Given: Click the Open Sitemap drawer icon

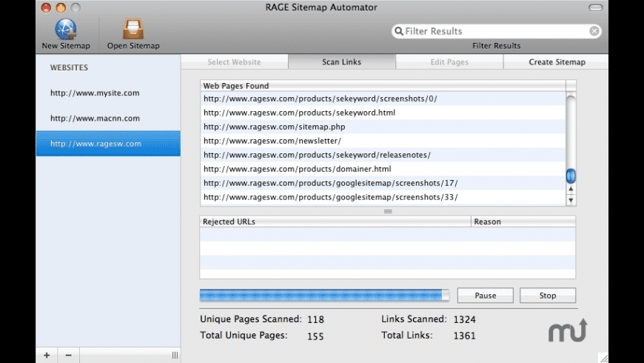Looking at the screenshot, I should [x=133, y=29].
